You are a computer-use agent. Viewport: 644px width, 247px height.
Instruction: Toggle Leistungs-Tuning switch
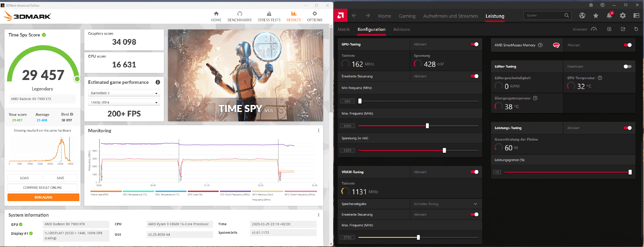tap(627, 128)
